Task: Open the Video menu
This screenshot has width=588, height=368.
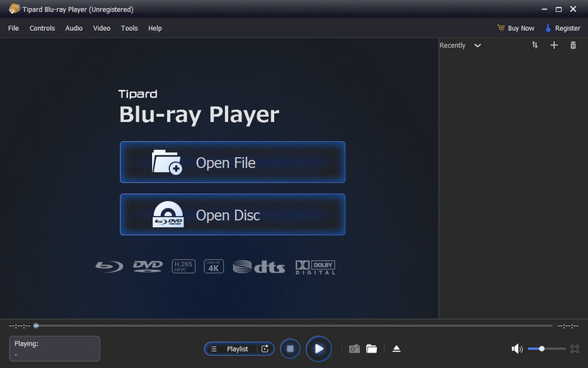Action: tap(101, 29)
